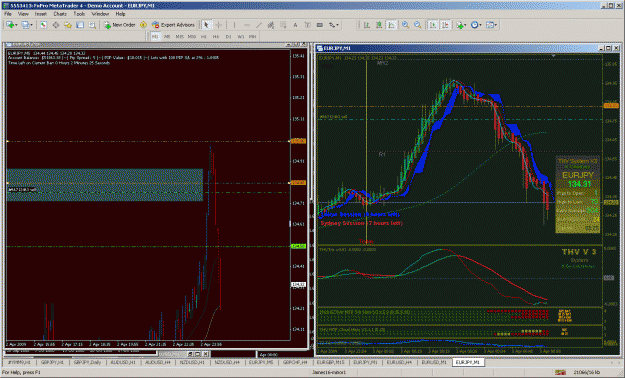Click the 134.31 price in THV panel
The width and height of the screenshot is (625, 378).
[579, 184]
